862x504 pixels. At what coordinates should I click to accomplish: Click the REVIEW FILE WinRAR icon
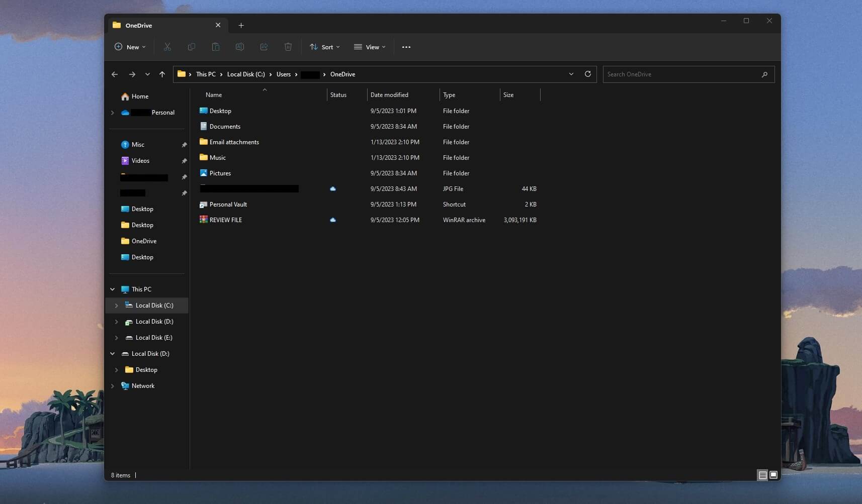tap(204, 220)
